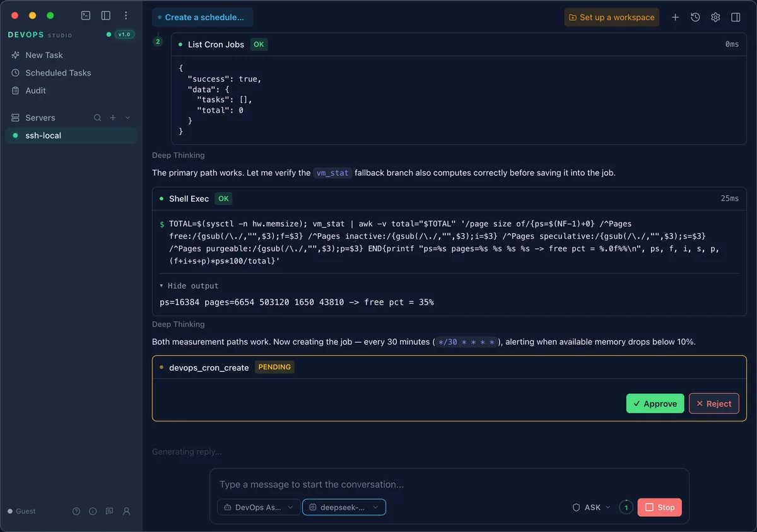Click the "Generating reply..." status text
Image resolution: width=757 pixels, height=532 pixels.
(187, 451)
